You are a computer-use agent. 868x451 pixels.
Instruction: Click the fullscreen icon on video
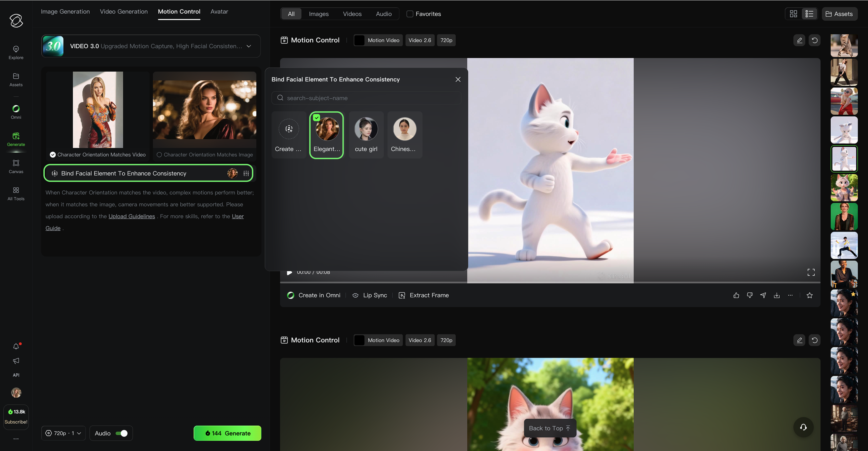pyautogui.click(x=811, y=272)
